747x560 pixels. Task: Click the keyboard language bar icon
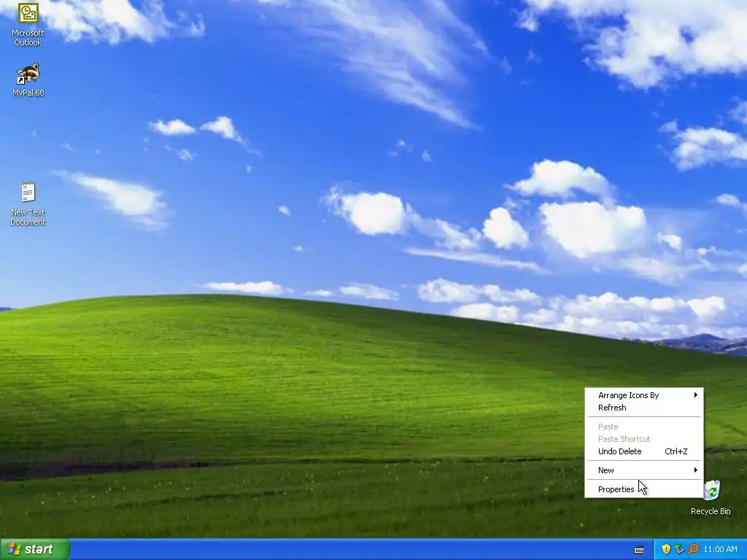639,550
